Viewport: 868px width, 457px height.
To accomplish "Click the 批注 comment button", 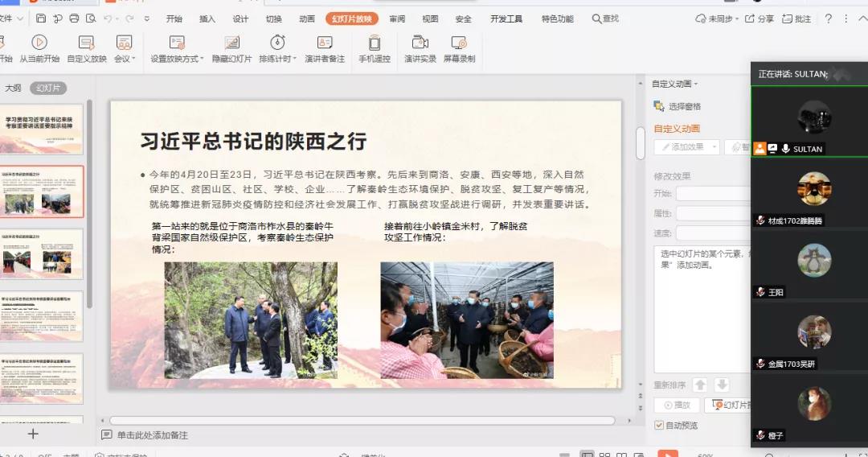I will tap(795, 19).
